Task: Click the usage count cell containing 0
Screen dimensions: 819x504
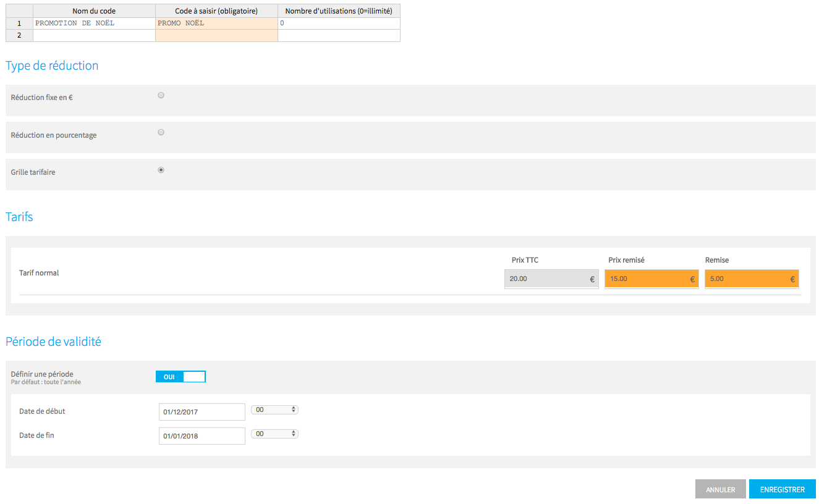Action: tap(339, 23)
